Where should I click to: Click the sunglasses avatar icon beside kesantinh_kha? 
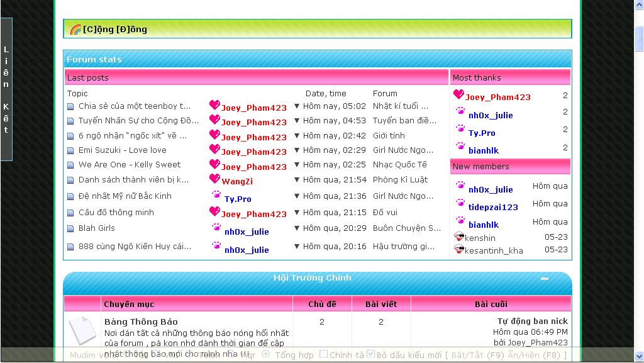click(458, 250)
